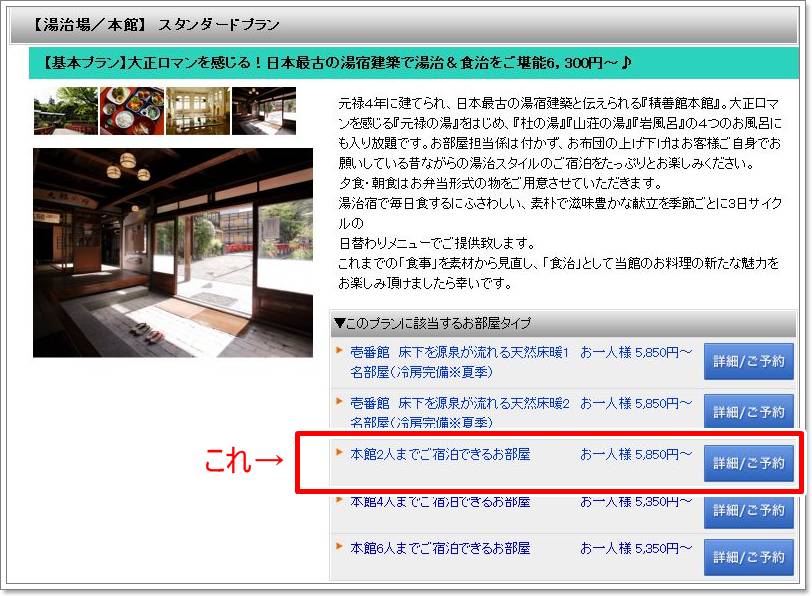Open 本館6人までご宿泊できるお部屋 link

pos(440,548)
